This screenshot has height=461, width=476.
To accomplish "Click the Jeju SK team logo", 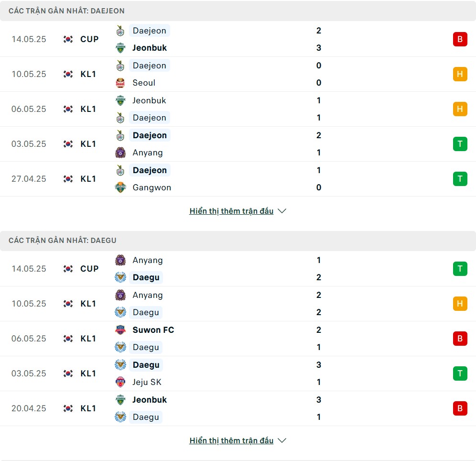I will coord(120,382).
